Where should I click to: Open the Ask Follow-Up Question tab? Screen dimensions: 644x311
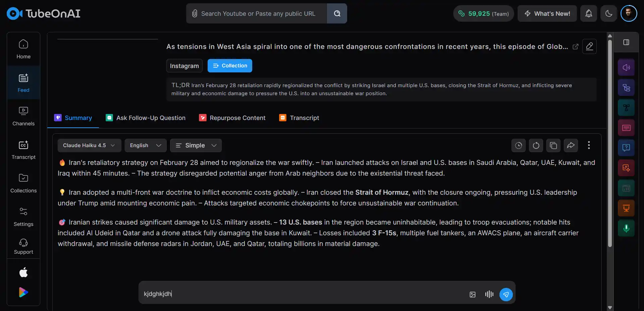[146, 118]
